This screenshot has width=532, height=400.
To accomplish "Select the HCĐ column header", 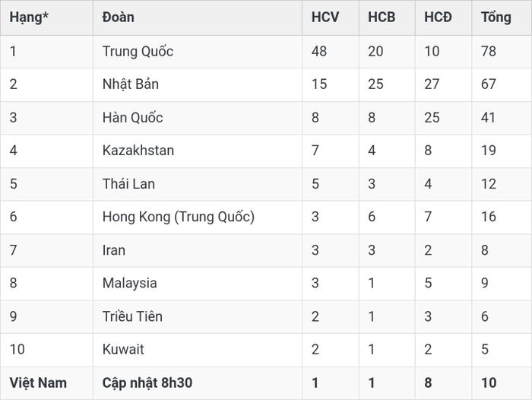I will point(438,17).
